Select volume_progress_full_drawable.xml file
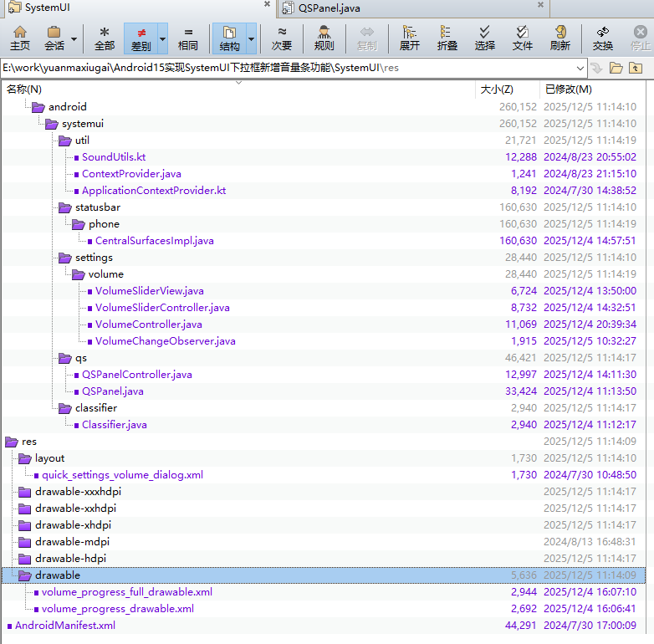The width and height of the screenshot is (654, 644). coord(127,592)
